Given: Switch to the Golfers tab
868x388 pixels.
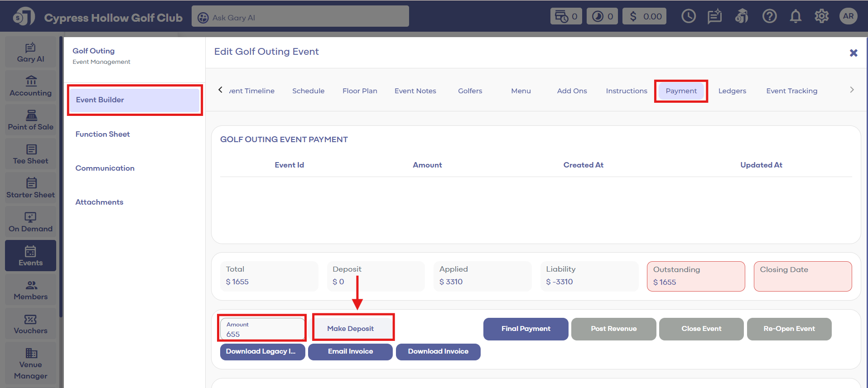Looking at the screenshot, I should 470,91.
